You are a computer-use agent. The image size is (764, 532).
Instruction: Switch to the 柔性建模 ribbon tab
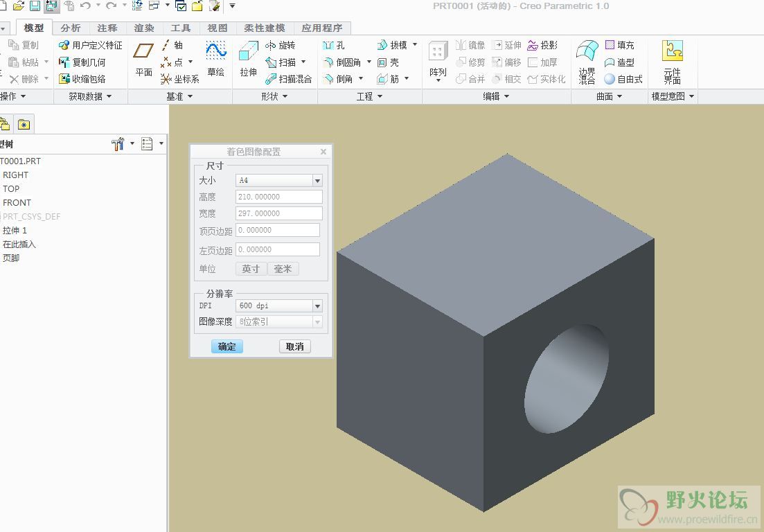click(265, 28)
